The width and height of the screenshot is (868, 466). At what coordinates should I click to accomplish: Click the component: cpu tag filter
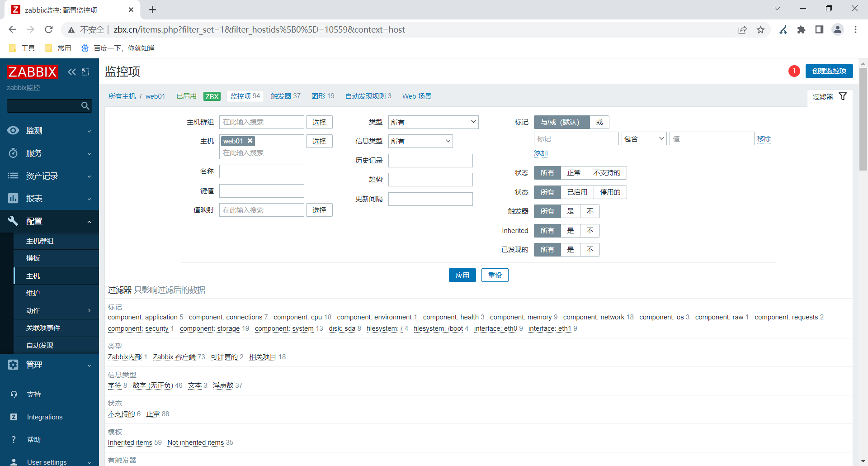[x=298, y=317]
